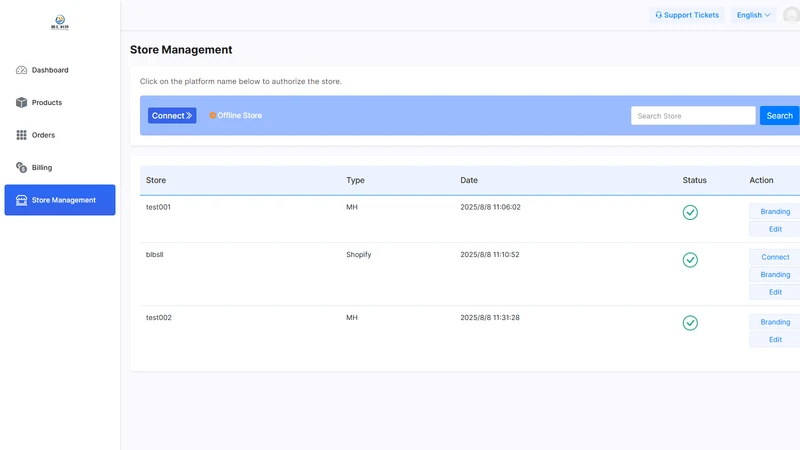Click the Store Management storefront icon
This screenshot has height=450, width=800.
[x=21, y=200]
